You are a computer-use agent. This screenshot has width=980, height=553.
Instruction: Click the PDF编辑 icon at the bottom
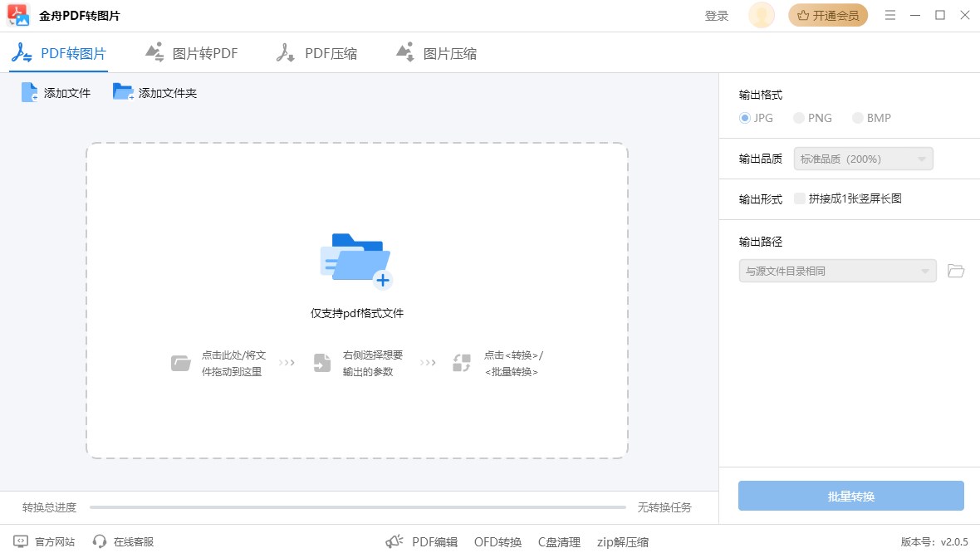pyautogui.click(x=394, y=541)
